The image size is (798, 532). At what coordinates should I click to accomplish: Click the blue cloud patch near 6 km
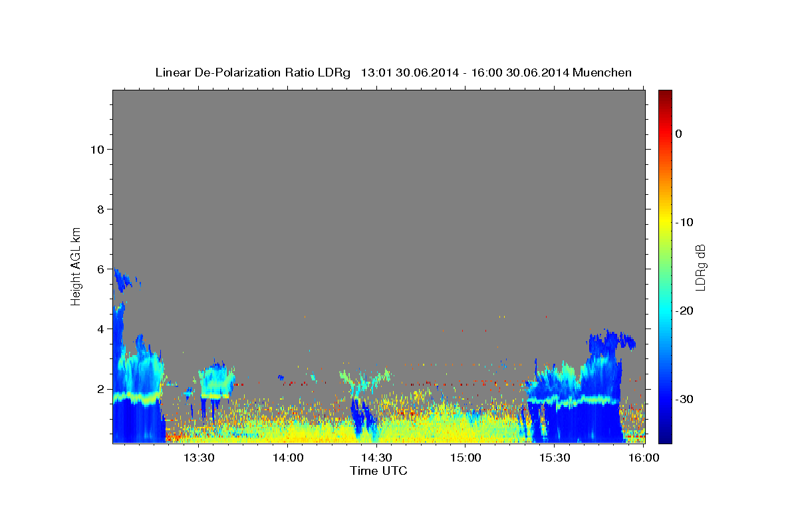[123, 280]
